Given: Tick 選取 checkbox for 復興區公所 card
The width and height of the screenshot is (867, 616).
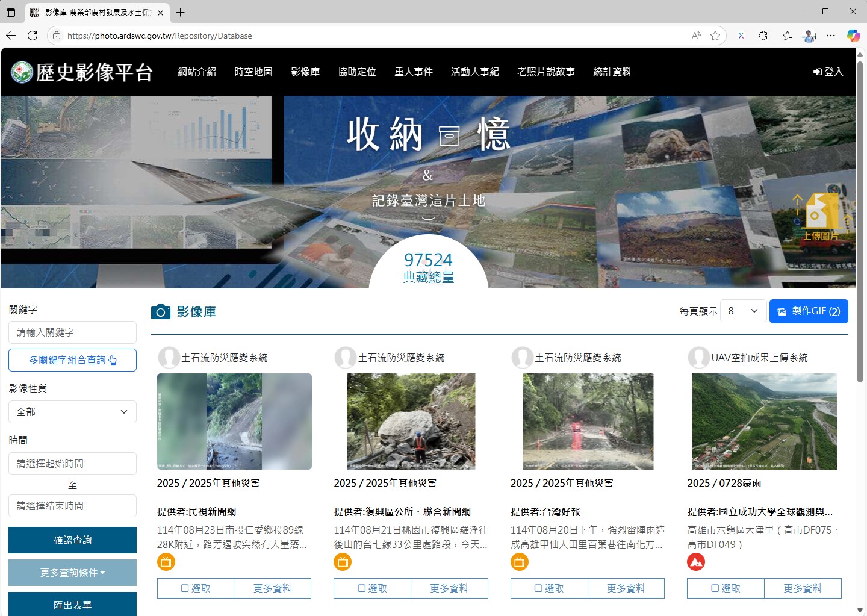Looking at the screenshot, I should click(372, 588).
